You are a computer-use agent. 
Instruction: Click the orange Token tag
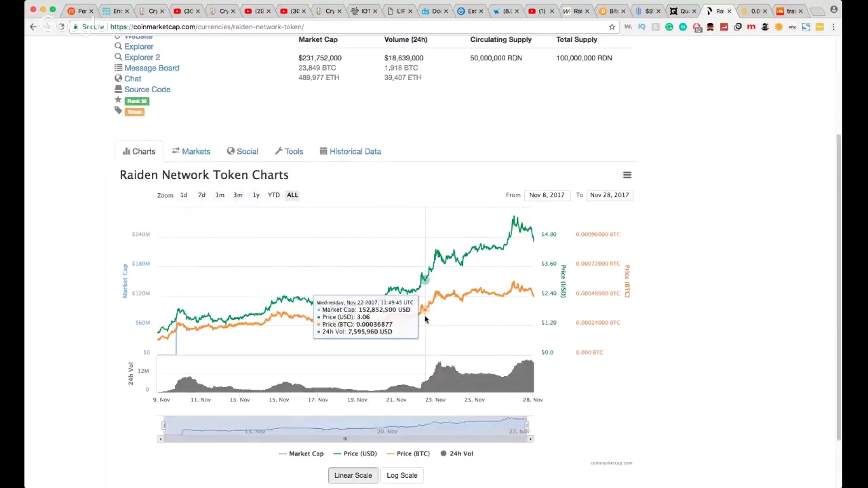coord(134,112)
